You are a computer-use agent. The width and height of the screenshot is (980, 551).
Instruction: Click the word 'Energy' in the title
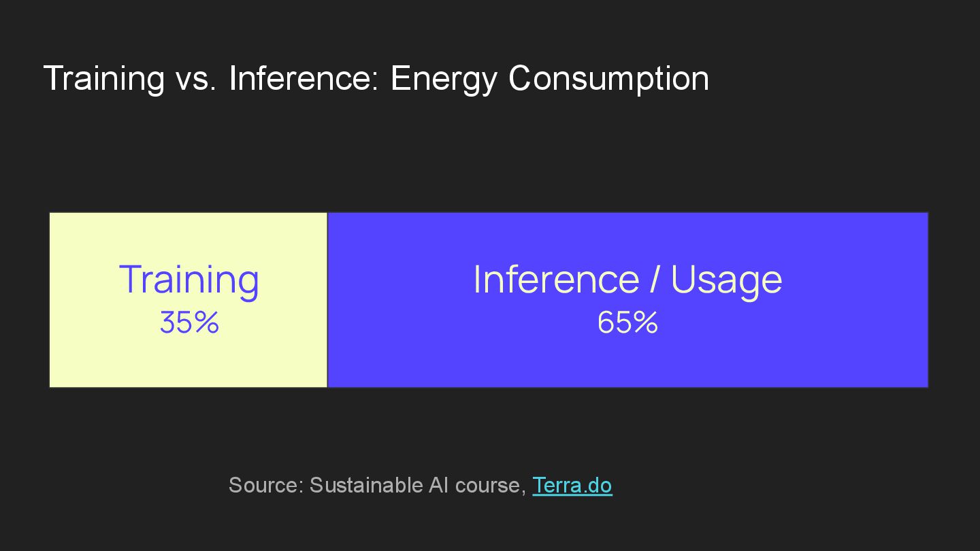coord(444,78)
